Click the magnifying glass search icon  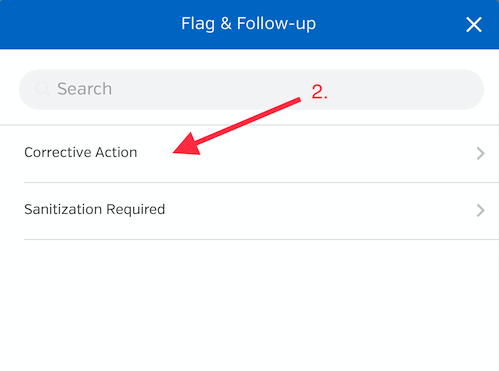pyautogui.click(x=42, y=89)
